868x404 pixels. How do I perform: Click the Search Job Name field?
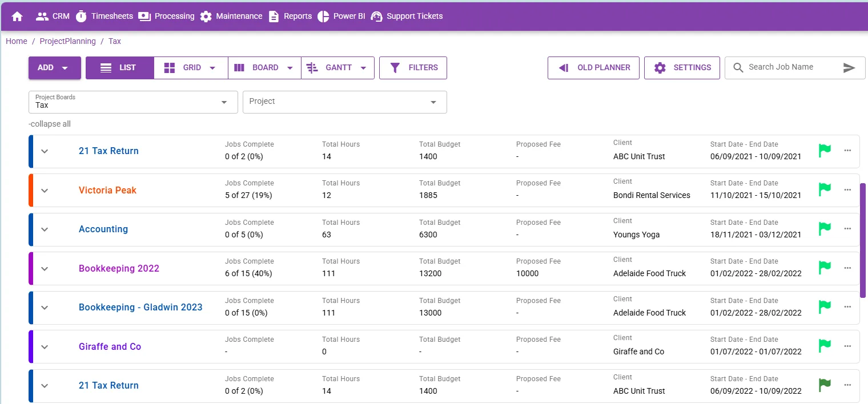(x=792, y=67)
